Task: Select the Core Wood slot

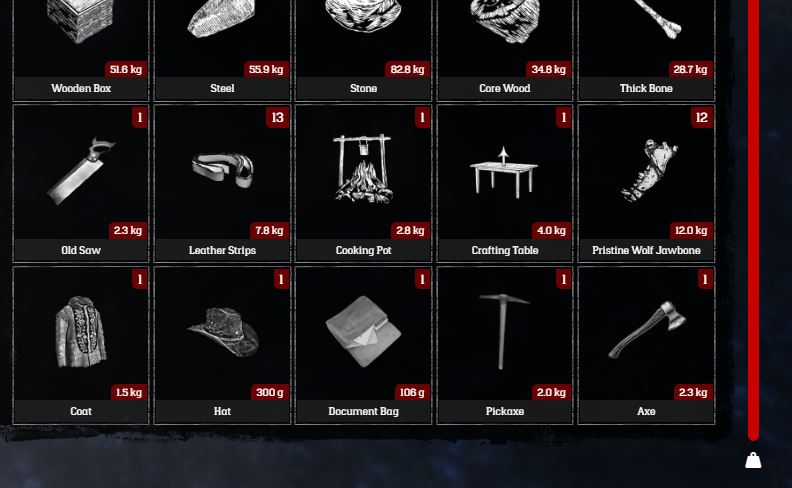Action: click(x=505, y=50)
